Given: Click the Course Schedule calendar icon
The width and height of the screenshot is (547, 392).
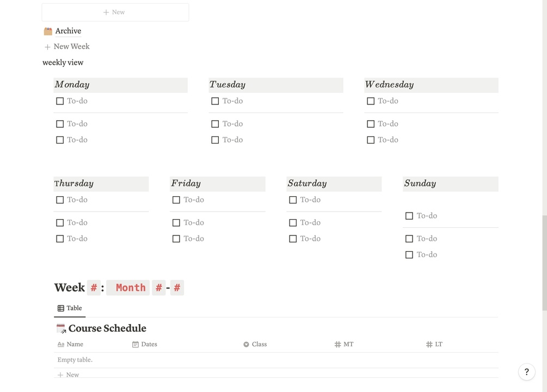Looking at the screenshot, I should 61,328.
